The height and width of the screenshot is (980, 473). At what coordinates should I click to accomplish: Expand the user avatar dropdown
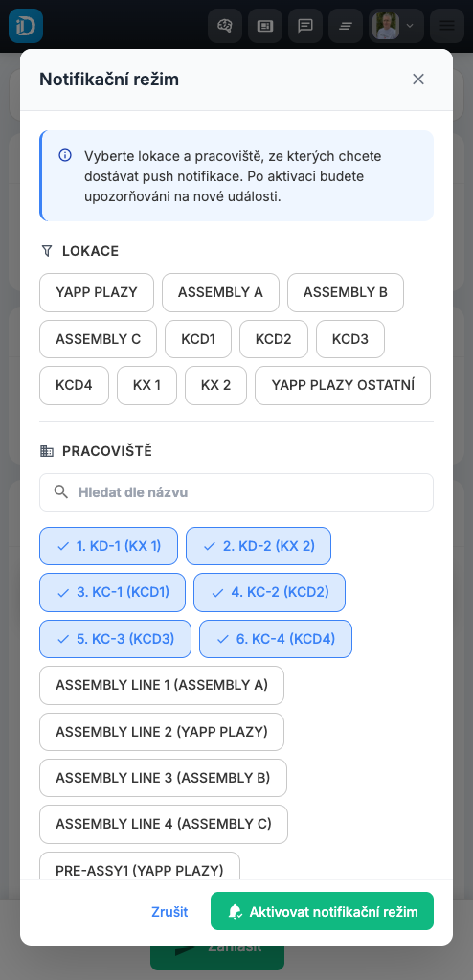395,26
